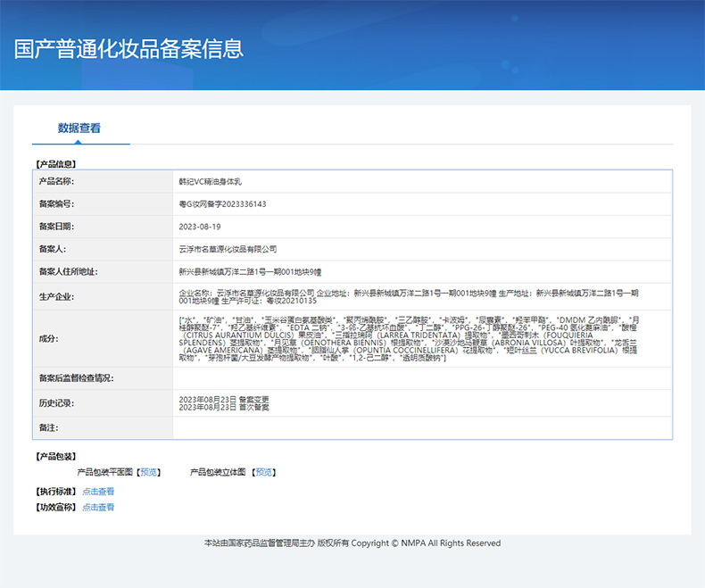Screen dimensions: 705x588
Task: Click the 产品名称 row label
Action: tap(56, 181)
